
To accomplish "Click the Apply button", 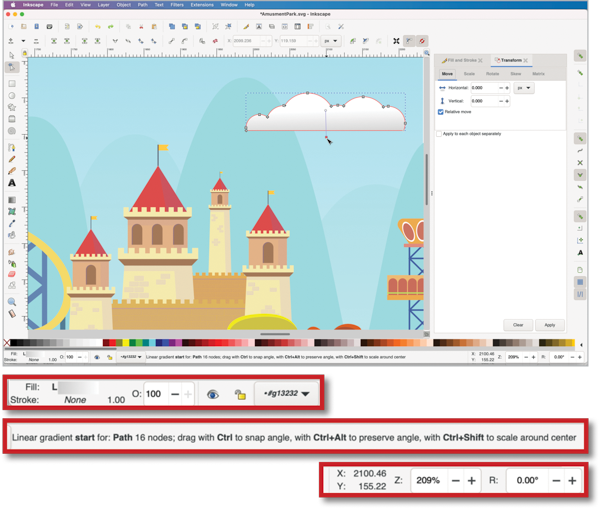I will coord(550,325).
